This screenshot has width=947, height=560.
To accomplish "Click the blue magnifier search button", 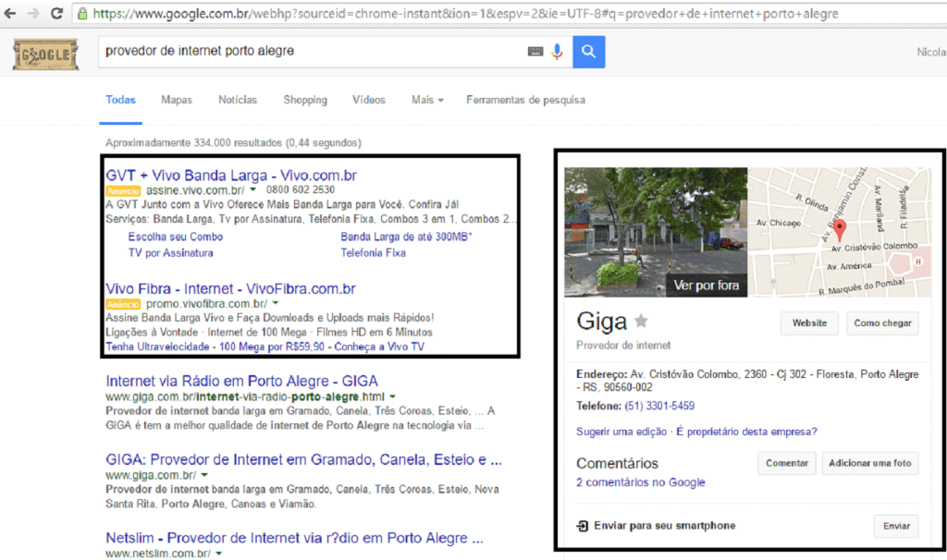I will [x=588, y=52].
